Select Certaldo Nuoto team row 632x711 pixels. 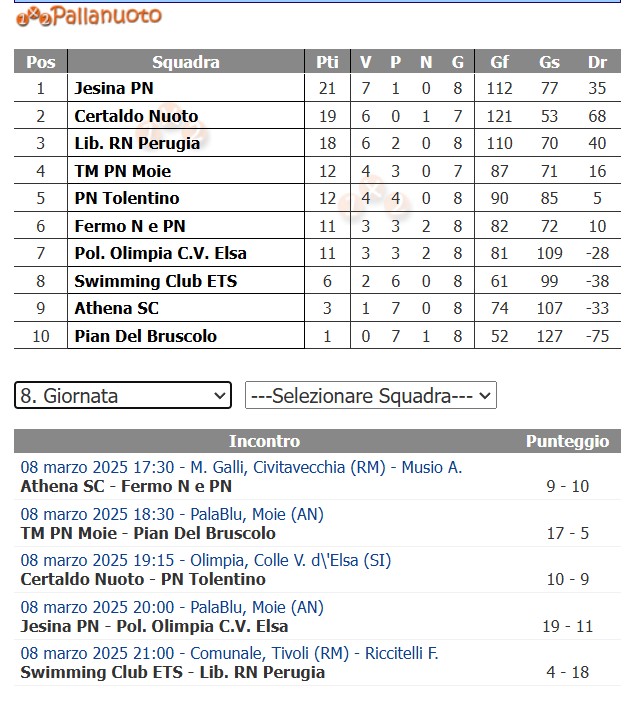pos(136,116)
